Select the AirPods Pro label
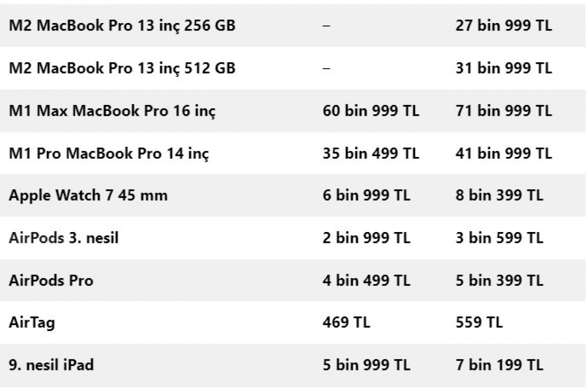 tap(51, 281)
